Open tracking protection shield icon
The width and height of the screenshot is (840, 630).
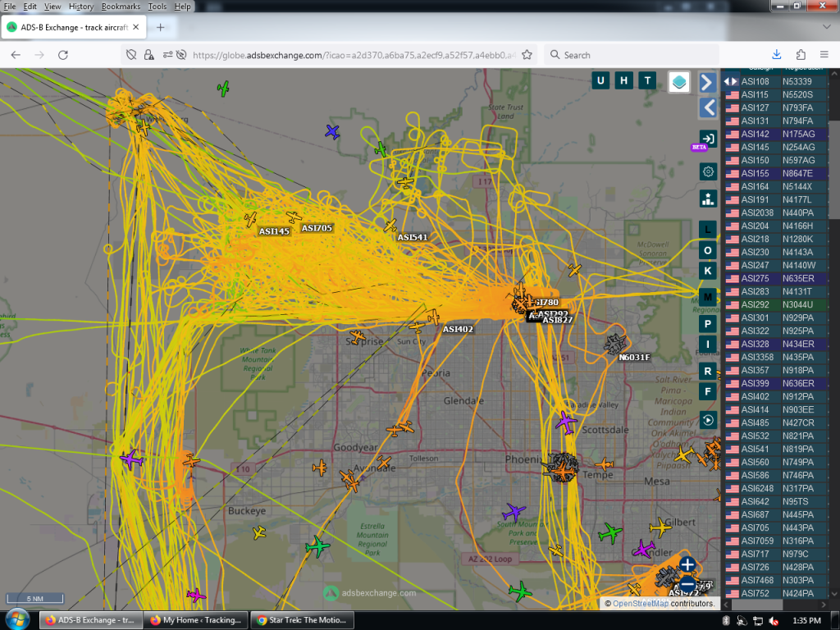(131, 55)
